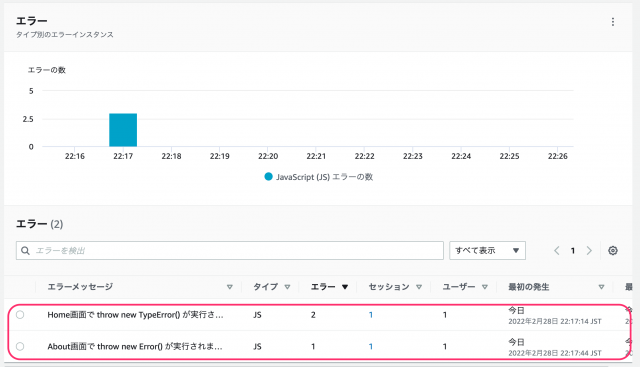Click the About画面で throw new Error() message
The height and width of the screenshot is (367, 640).
(135, 347)
